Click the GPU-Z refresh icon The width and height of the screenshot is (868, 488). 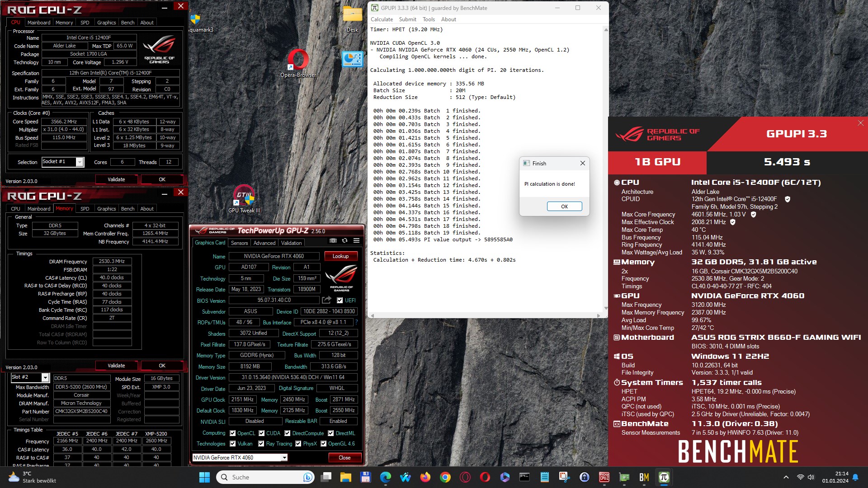344,241
